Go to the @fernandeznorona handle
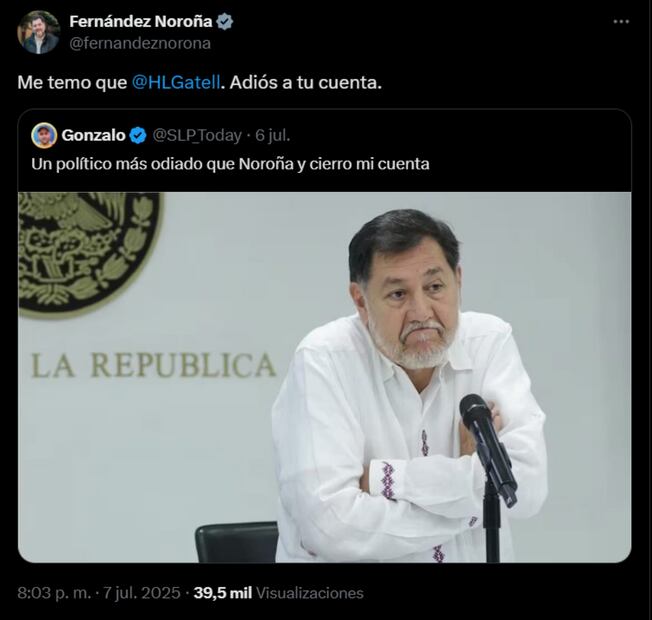The image size is (652, 620). point(139,43)
